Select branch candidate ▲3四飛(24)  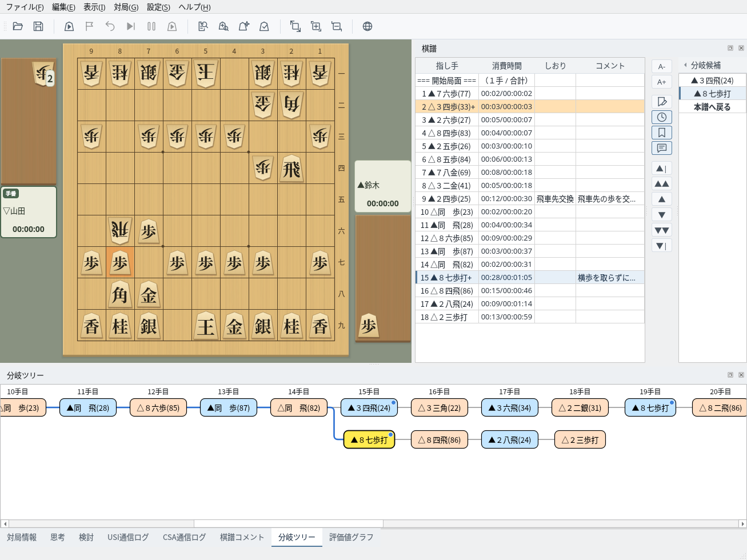click(x=712, y=81)
